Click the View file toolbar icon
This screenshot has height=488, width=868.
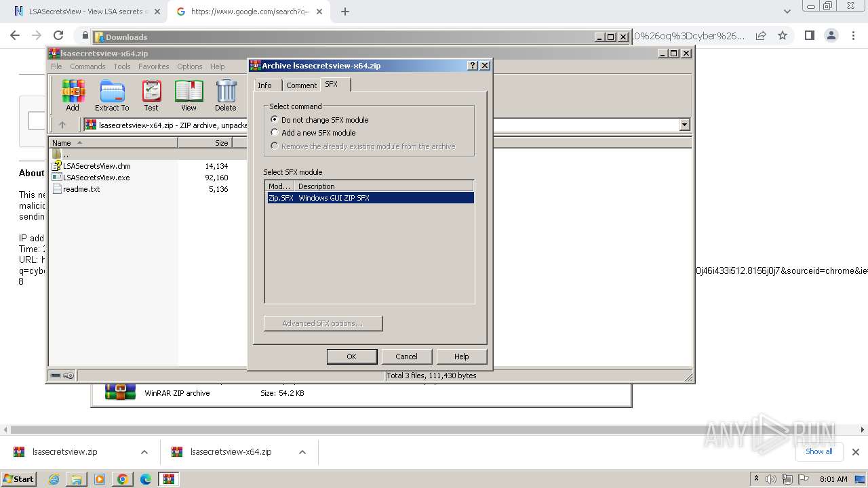click(x=189, y=95)
